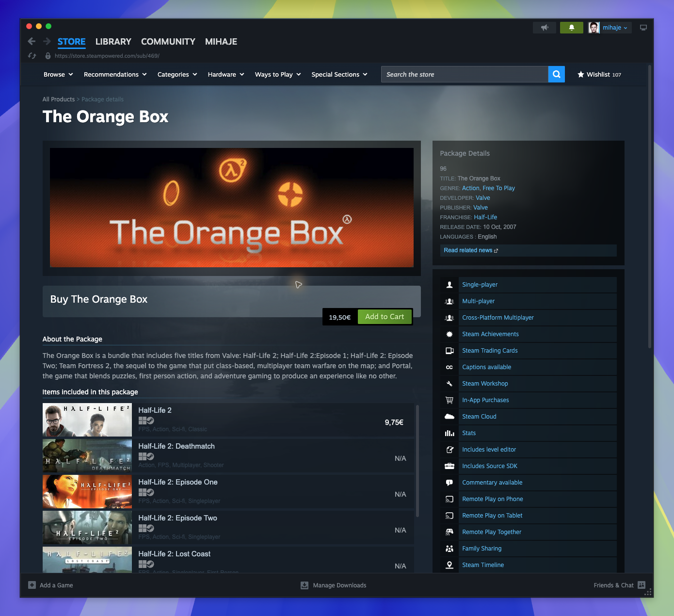Click the All Products breadcrumb
This screenshot has height=616, width=674.
click(x=59, y=99)
